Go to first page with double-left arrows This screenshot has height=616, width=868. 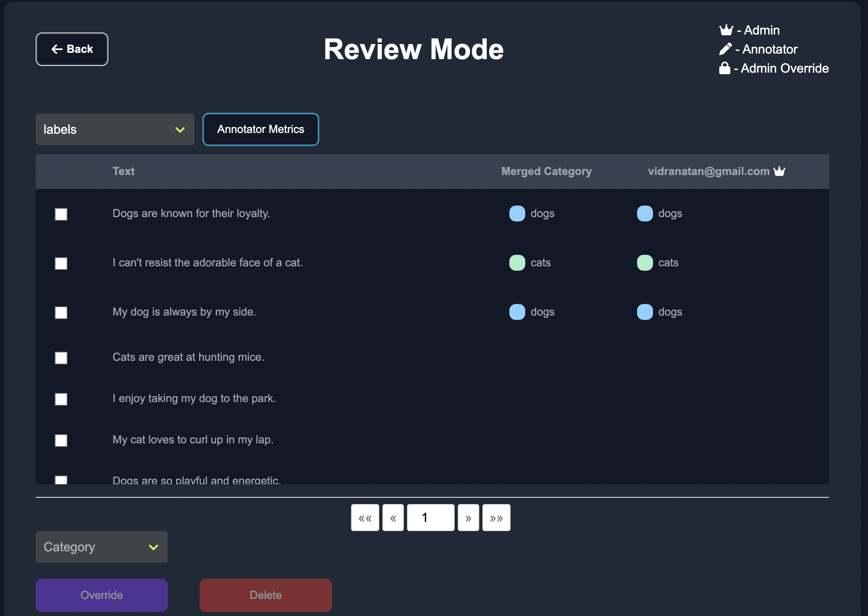[365, 518]
